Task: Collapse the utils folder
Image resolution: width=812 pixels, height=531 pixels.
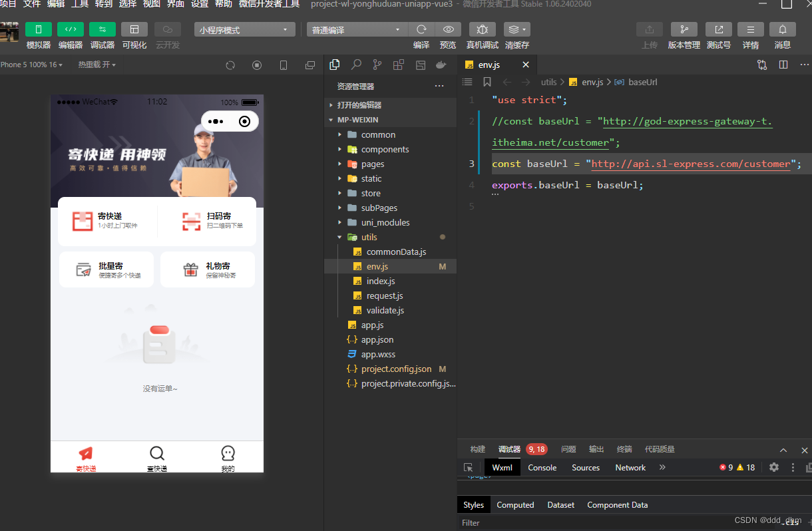Action: point(390,237)
